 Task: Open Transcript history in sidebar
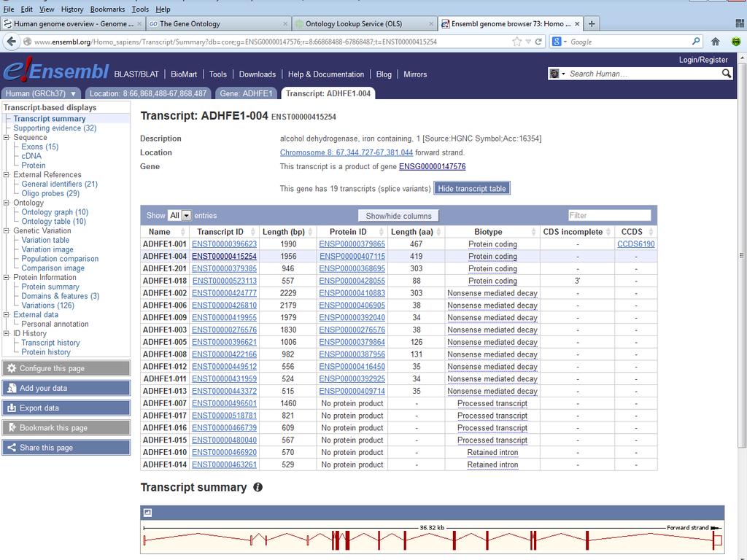click(50, 343)
